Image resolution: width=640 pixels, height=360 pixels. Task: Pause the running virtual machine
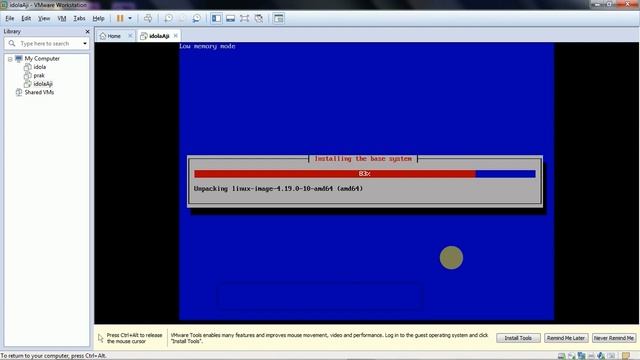tap(120, 18)
